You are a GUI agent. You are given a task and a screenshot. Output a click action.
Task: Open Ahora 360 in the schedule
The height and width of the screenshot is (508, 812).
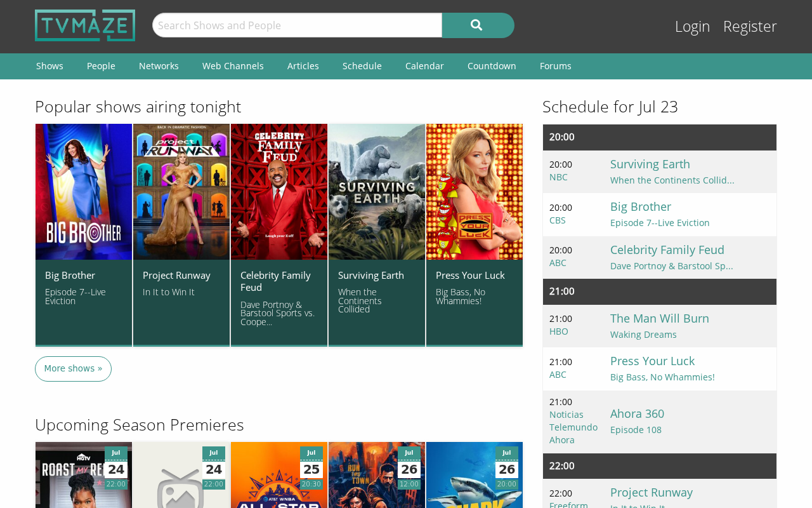pyautogui.click(x=637, y=413)
